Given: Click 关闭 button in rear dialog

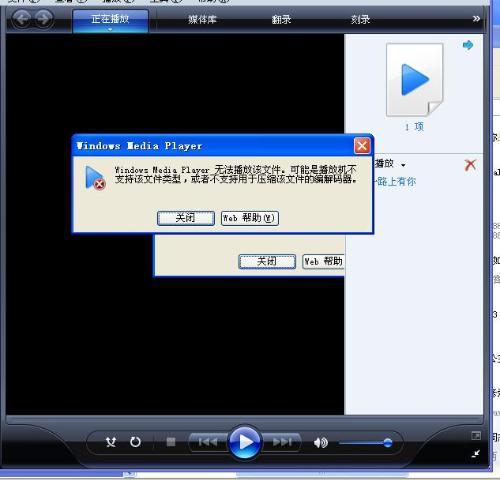Looking at the screenshot, I should coord(267,261).
